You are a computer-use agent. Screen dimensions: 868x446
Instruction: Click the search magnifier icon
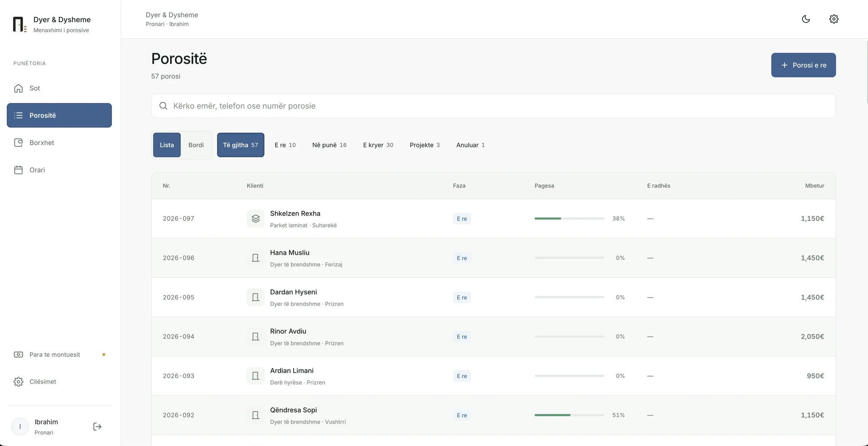[163, 106]
